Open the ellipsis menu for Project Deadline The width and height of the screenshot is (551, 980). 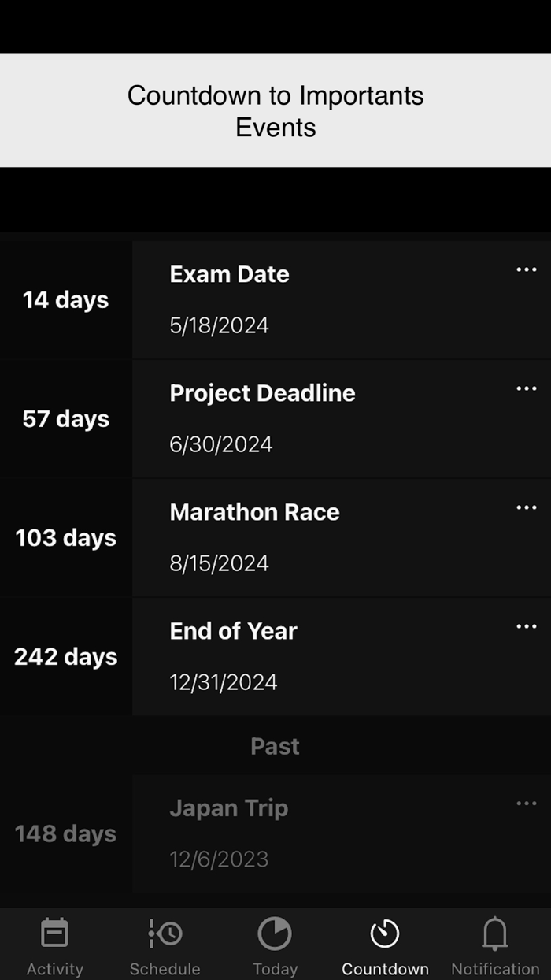[x=526, y=388]
